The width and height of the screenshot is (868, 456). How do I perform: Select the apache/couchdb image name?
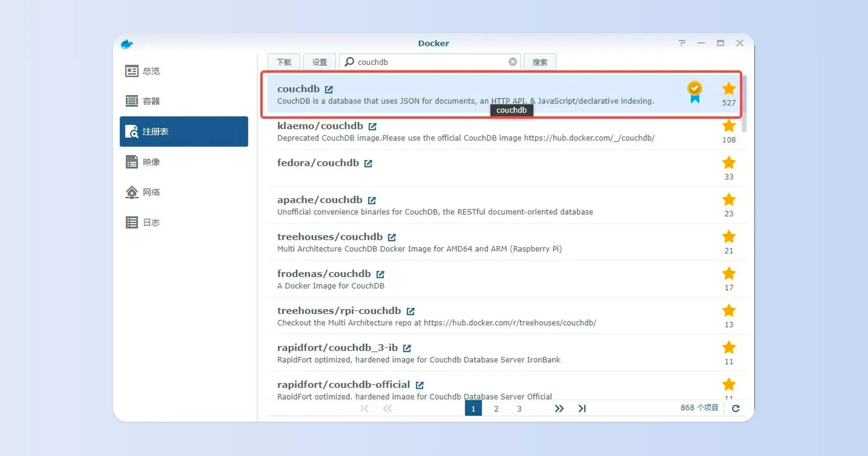(x=319, y=200)
